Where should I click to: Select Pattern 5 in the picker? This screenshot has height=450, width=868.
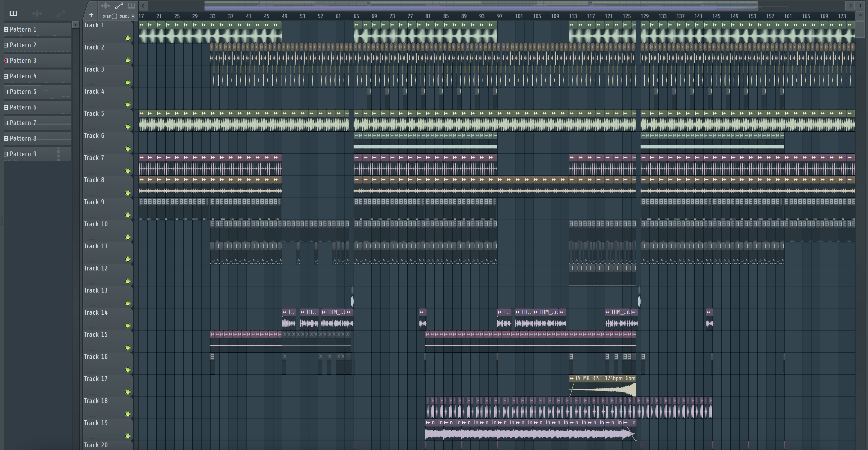point(37,92)
